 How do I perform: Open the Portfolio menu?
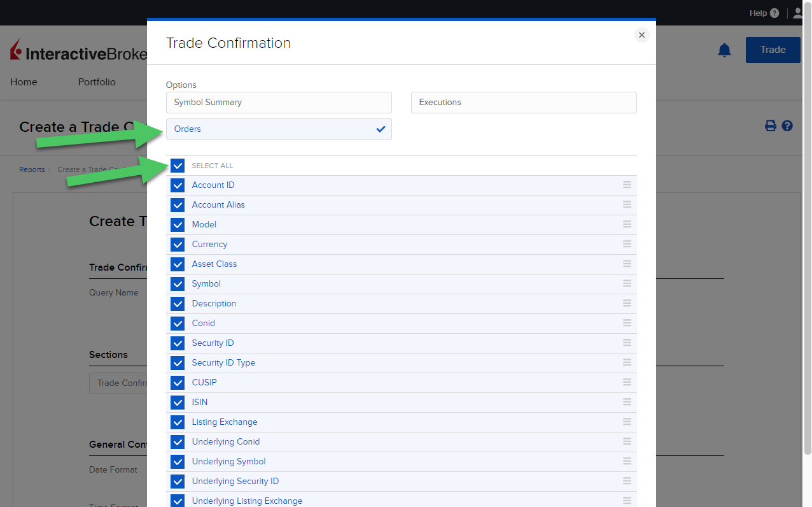[97, 82]
